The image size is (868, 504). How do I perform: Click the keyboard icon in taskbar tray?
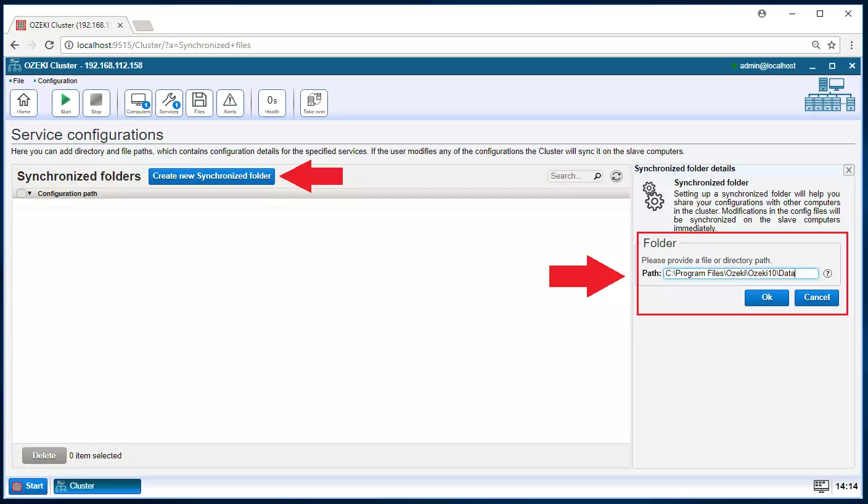821,486
